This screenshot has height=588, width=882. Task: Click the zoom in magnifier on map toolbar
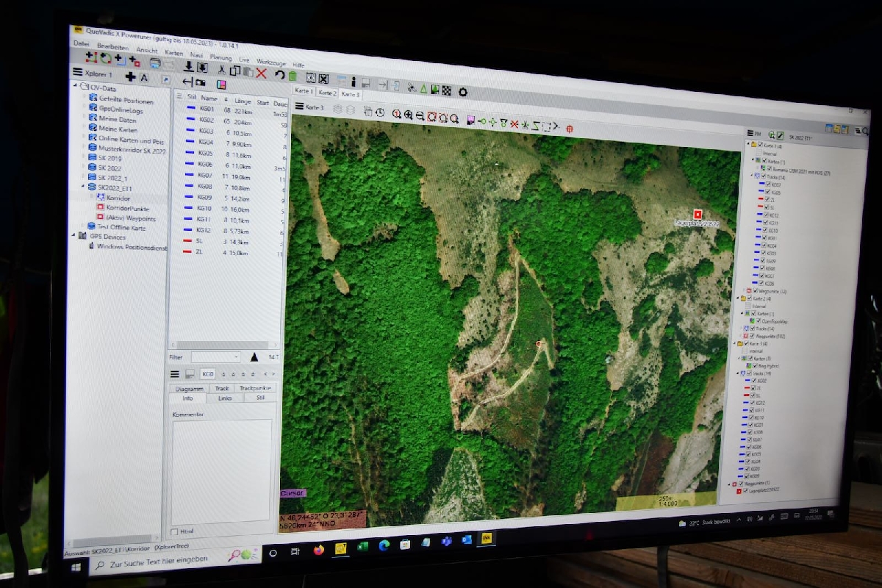[x=408, y=115]
